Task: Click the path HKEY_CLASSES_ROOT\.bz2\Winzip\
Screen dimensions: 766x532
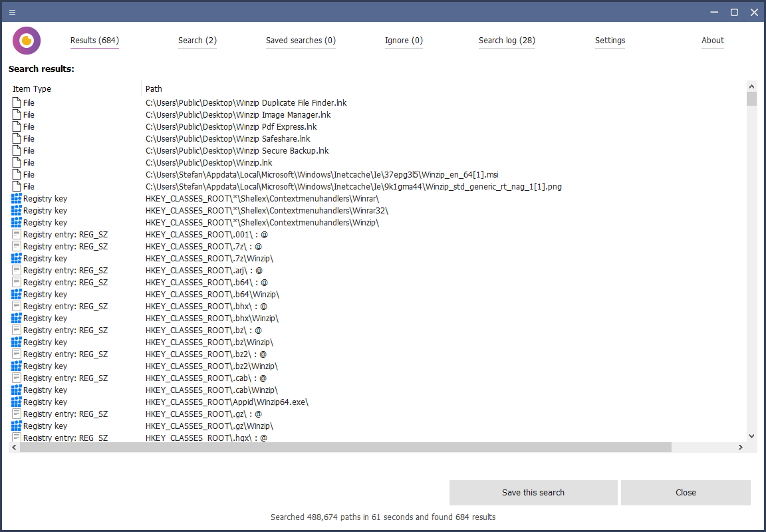Action: (x=212, y=366)
